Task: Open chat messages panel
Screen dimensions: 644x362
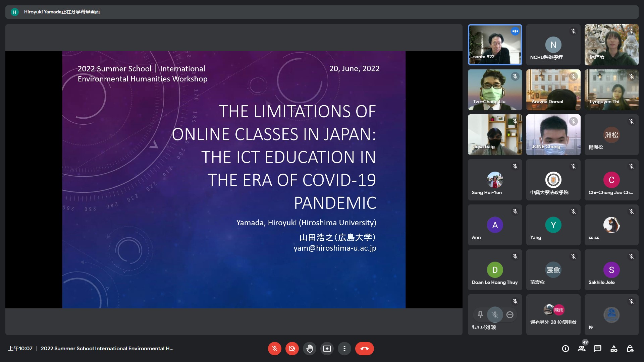Action: tap(598, 349)
